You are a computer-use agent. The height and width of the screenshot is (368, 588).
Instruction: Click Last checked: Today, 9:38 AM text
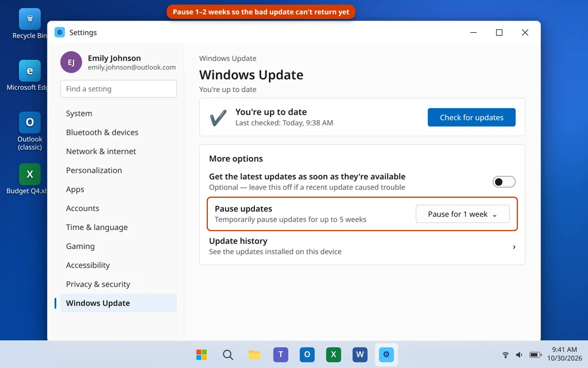pyautogui.click(x=284, y=123)
